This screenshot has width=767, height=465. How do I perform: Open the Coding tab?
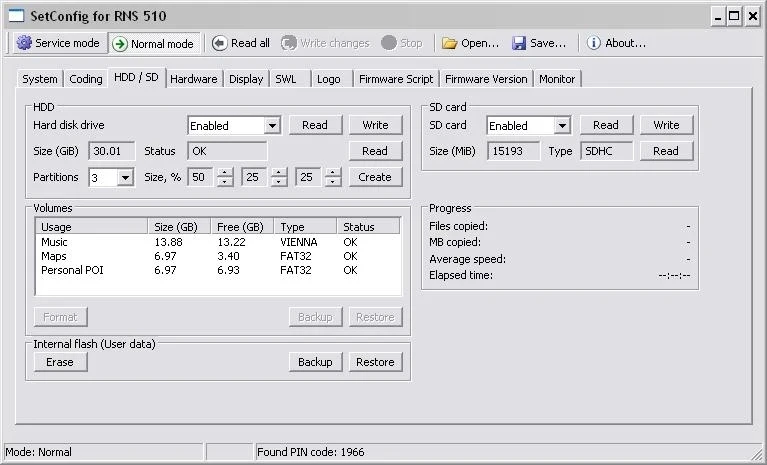(x=86, y=79)
